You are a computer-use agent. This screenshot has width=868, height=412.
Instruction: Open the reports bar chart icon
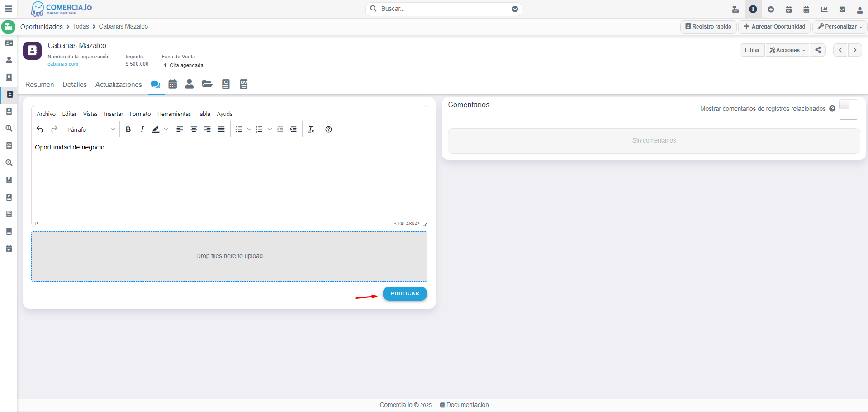(824, 10)
